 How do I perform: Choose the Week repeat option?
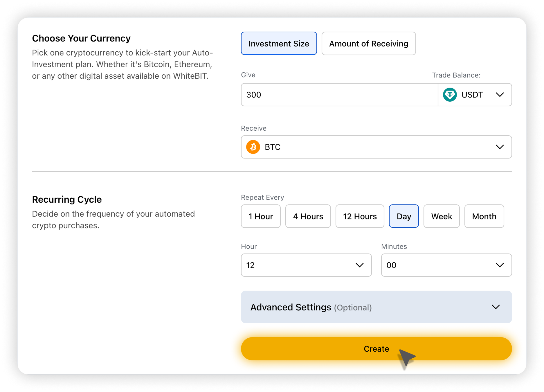click(442, 216)
